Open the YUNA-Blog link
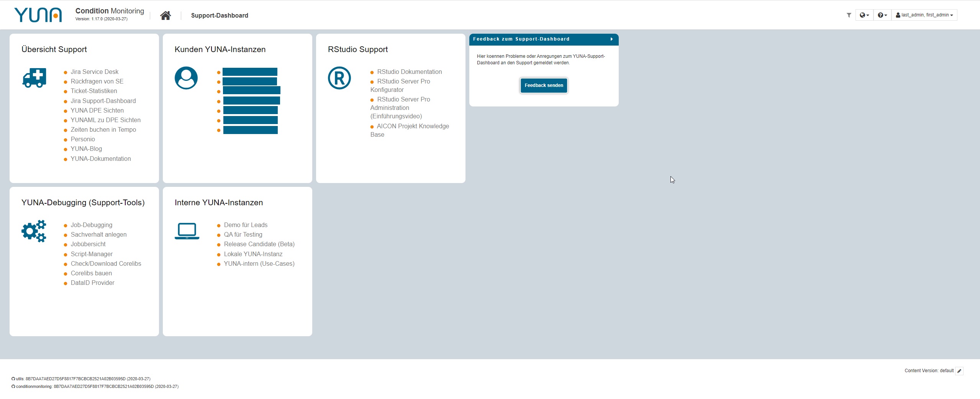 coord(86,149)
